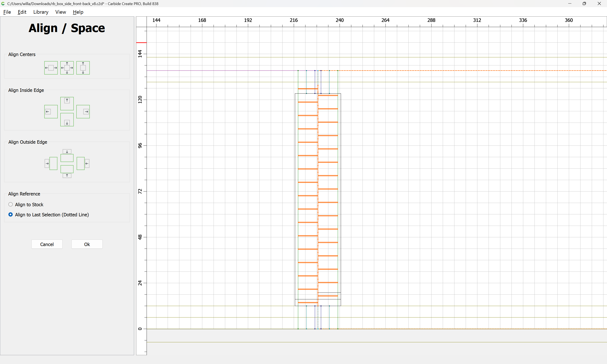This screenshot has height=364, width=607.
Task: Open the Library menu
Action: click(x=41, y=12)
